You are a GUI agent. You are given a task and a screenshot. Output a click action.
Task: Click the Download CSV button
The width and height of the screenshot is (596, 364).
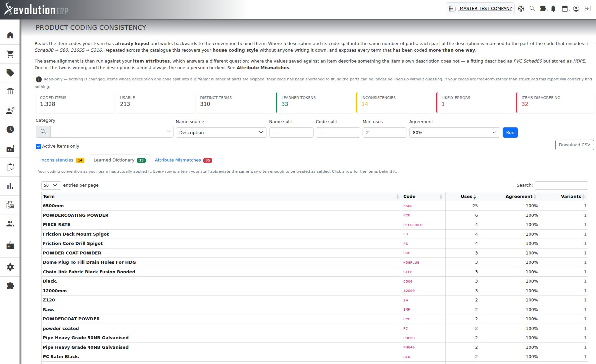point(574,145)
